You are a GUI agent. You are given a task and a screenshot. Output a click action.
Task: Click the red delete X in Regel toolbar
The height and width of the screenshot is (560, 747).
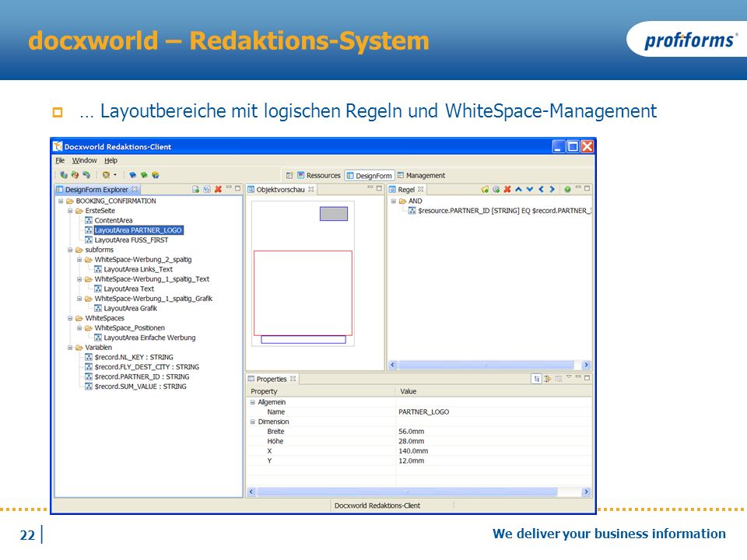click(x=507, y=190)
